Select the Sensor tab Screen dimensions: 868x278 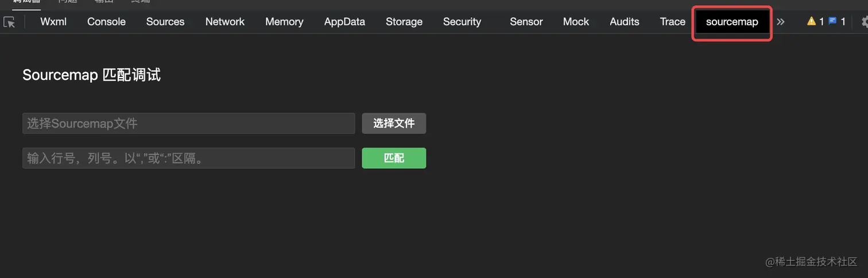526,22
